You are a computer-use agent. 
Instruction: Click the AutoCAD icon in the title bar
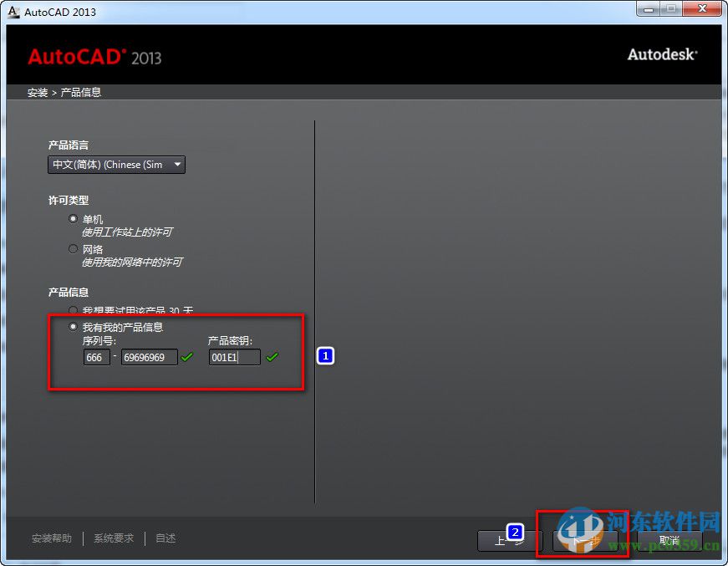pos(12,12)
